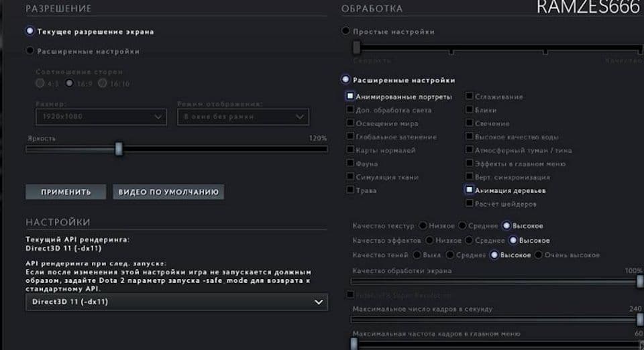Select Простые настройки radio in Обработка

(x=345, y=32)
